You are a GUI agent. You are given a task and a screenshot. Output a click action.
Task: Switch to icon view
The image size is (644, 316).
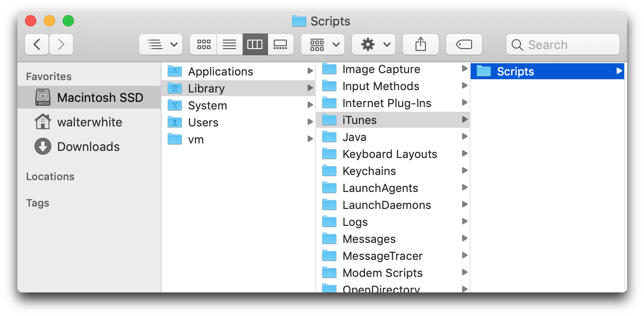204,45
